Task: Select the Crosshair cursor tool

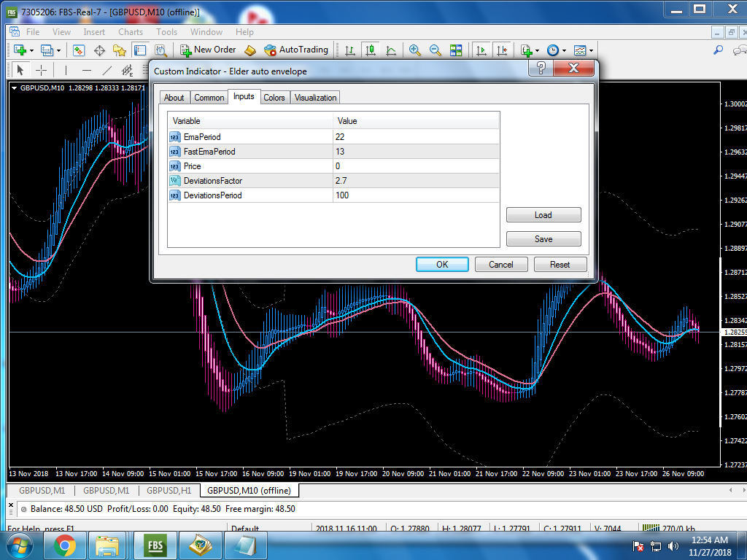Action: pyautogui.click(x=42, y=70)
